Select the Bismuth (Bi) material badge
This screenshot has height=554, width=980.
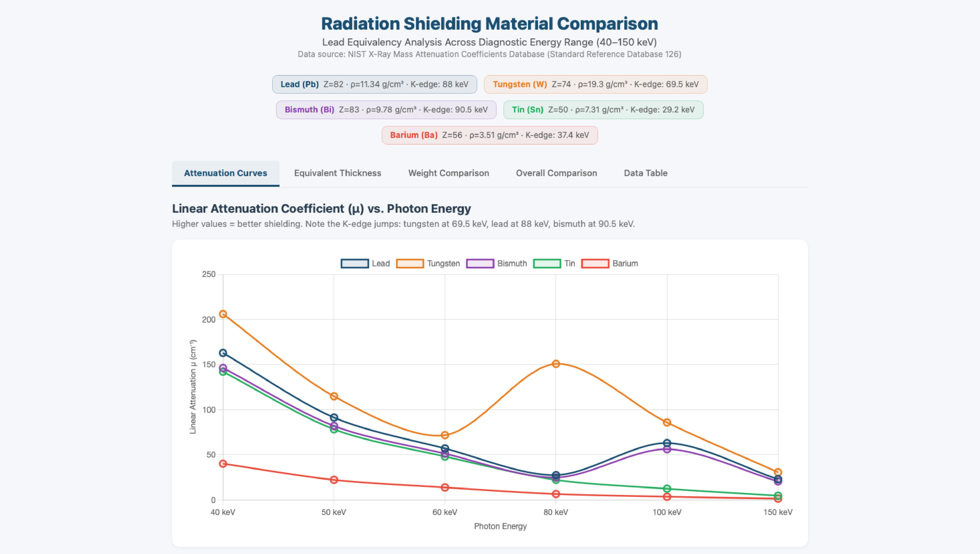point(386,110)
